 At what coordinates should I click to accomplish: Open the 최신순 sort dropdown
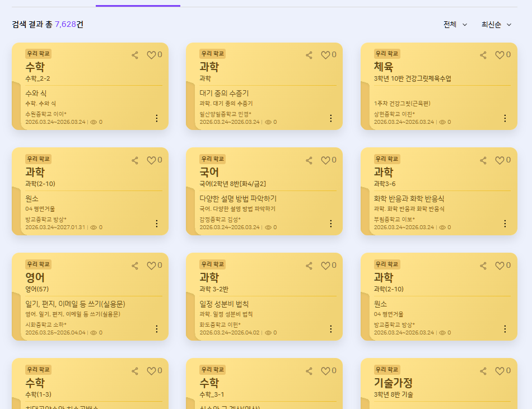pyautogui.click(x=496, y=25)
